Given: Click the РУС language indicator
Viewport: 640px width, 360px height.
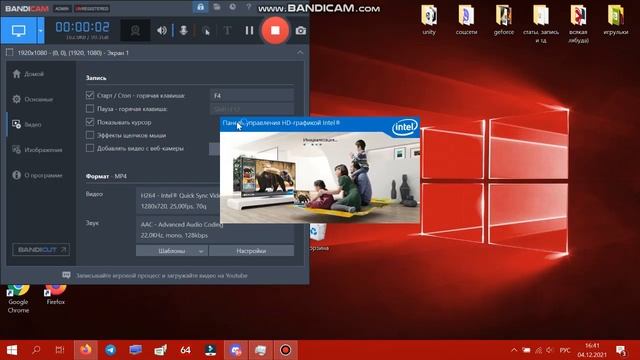Looking at the screenshot, I should click(565, 350).
